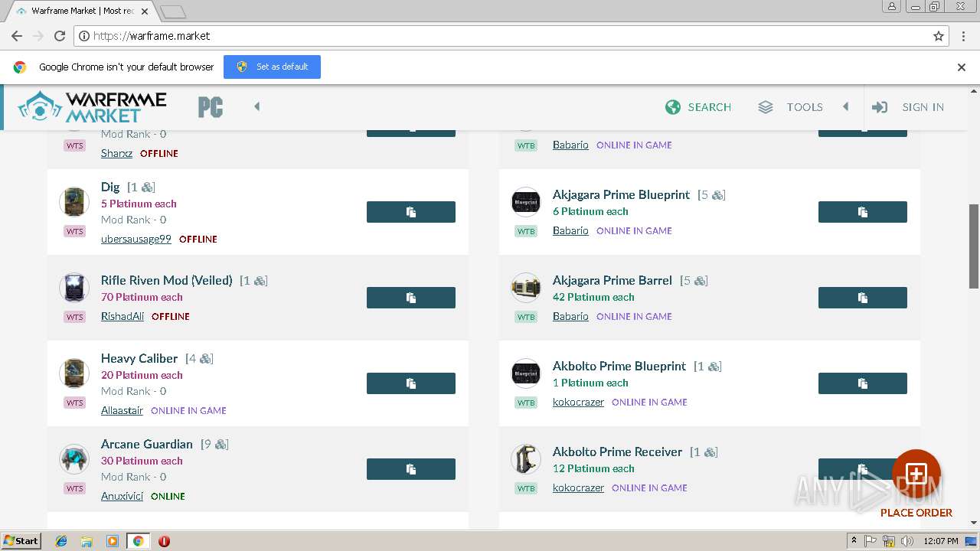Expand the PC platform selector arrow

257,106
